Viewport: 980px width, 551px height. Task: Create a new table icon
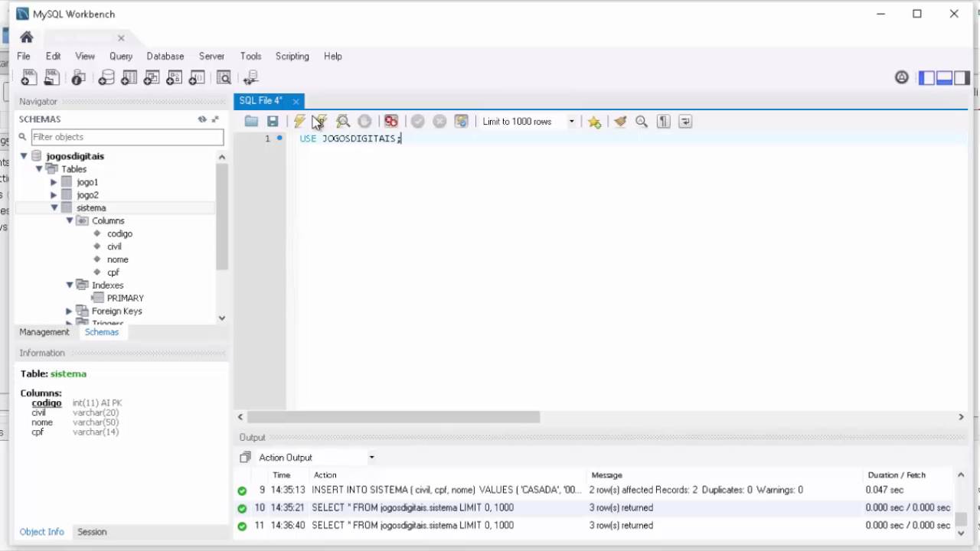tap(129, 77)
